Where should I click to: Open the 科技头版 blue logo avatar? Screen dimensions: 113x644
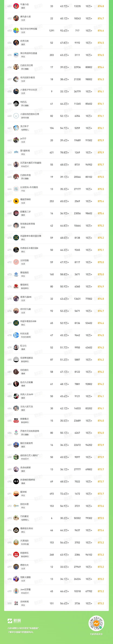point(16,335)
